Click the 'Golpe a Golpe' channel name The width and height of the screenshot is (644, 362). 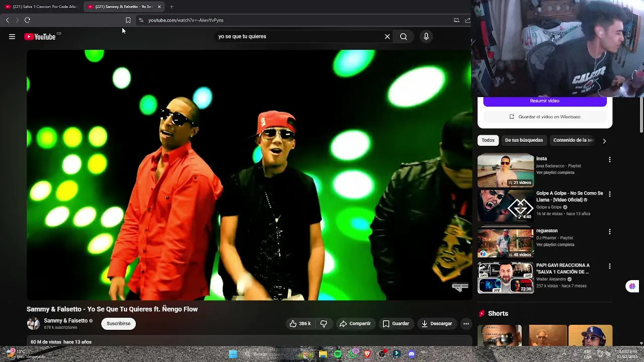pyautogui.click(x=549, y=207)
